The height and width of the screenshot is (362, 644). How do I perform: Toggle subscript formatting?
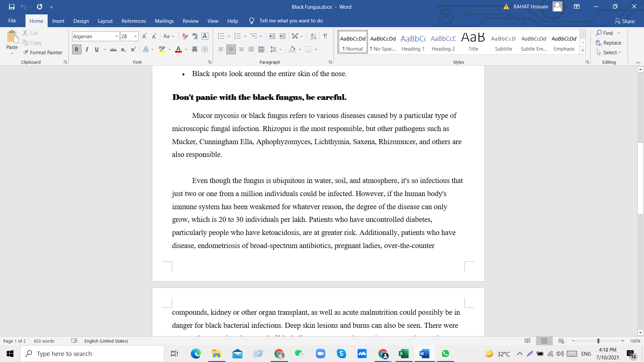(123, 49)
